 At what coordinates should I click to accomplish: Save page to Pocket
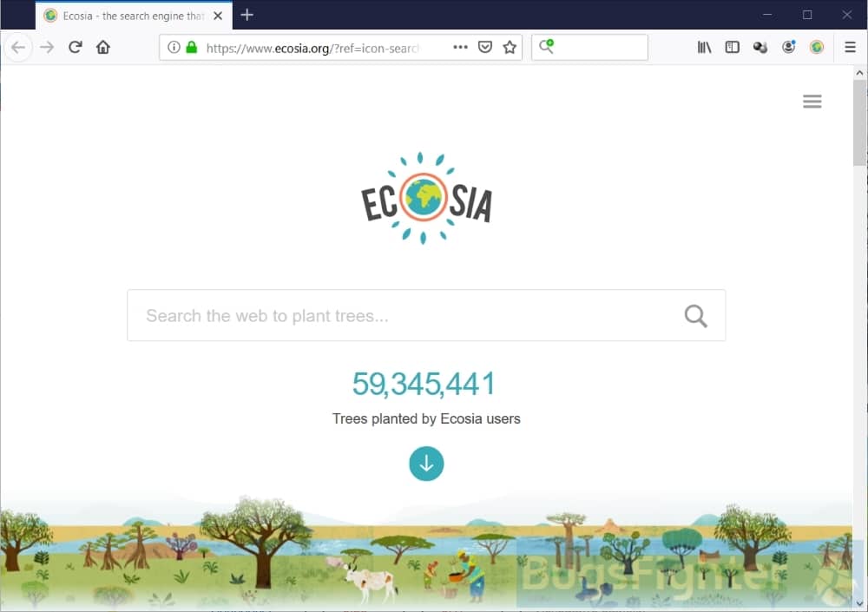point(485,48)
